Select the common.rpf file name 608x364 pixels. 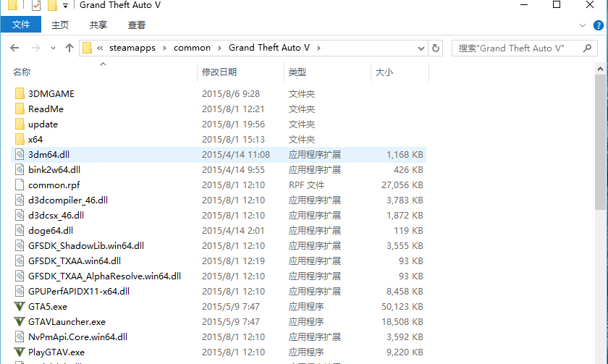click(54, 185)
